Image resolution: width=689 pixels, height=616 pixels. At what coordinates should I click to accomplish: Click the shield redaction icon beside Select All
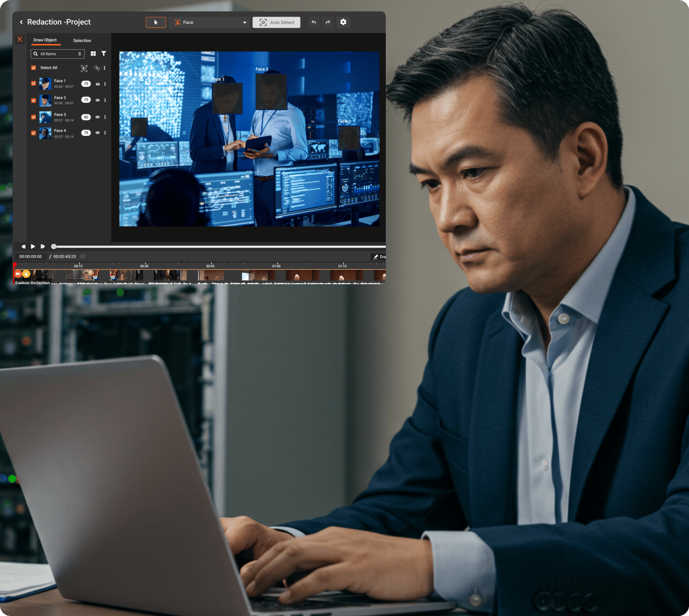84,68
